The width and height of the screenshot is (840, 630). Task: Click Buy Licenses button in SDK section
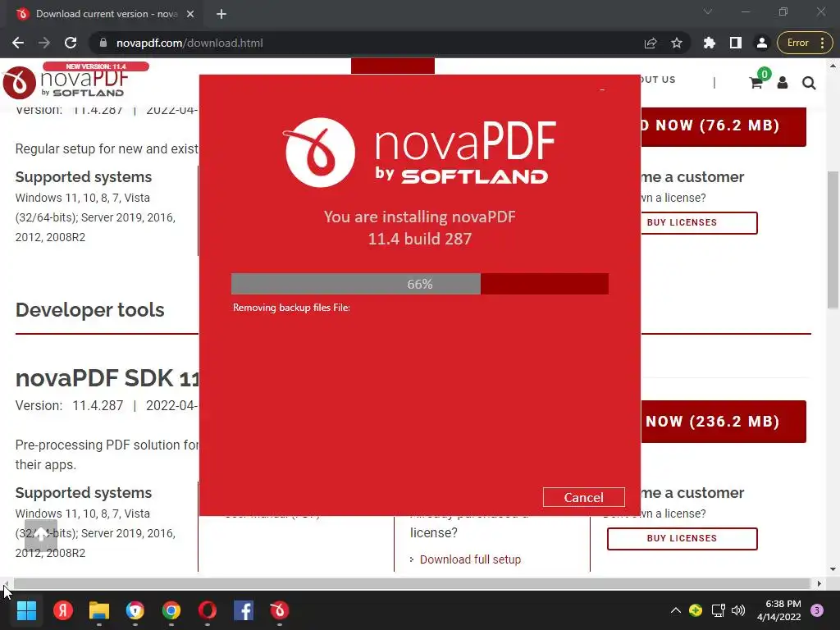coord(682,538)
